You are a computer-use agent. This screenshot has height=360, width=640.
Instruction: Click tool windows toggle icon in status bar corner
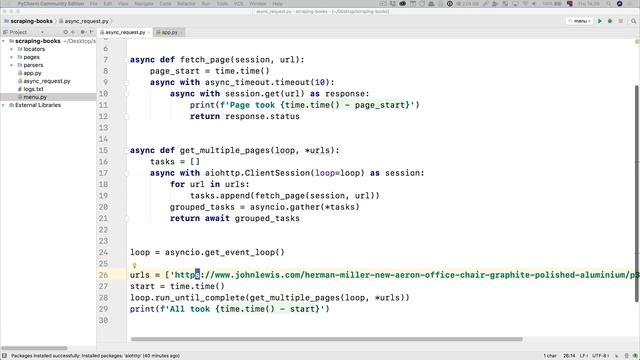click(4, 356)
